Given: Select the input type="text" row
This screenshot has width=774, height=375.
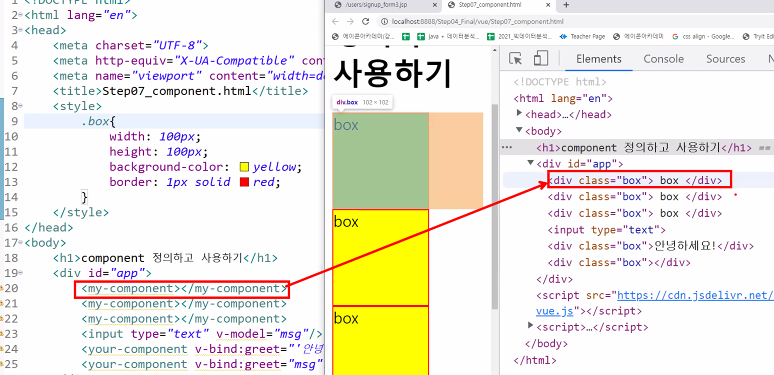Looking at the screenshot, I should (607, 229).
